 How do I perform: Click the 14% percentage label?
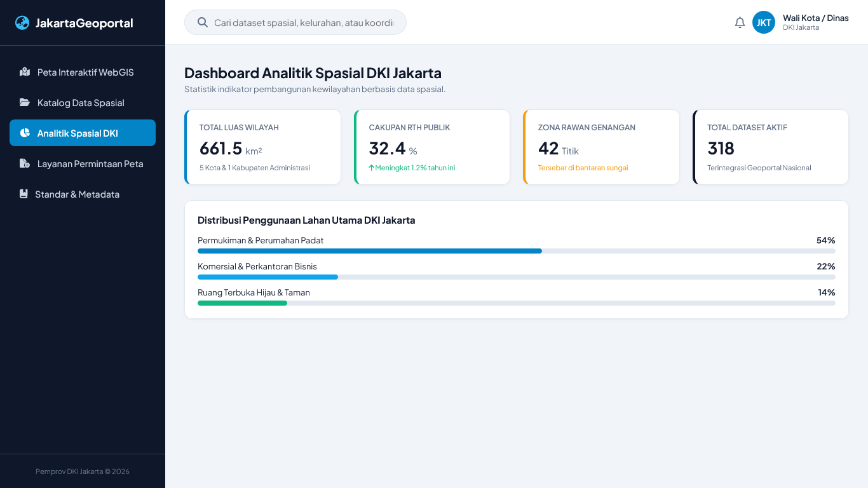tap(827, 292)
